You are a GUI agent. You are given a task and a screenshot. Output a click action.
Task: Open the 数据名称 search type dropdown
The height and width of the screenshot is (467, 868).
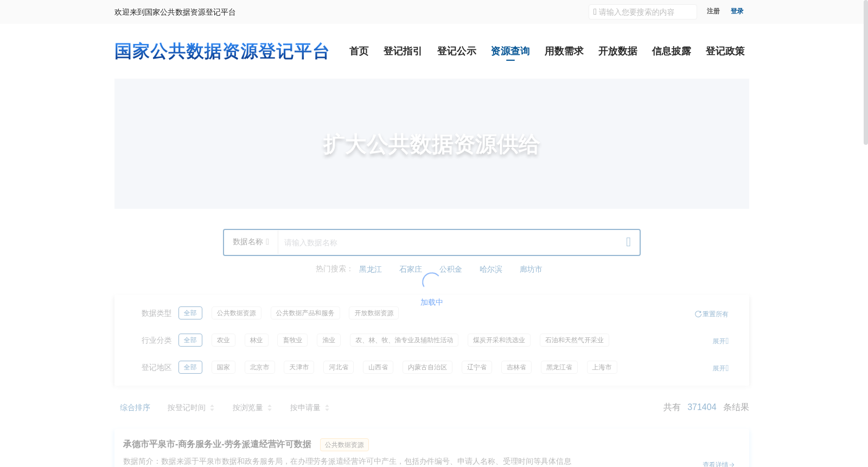[251, 242]
